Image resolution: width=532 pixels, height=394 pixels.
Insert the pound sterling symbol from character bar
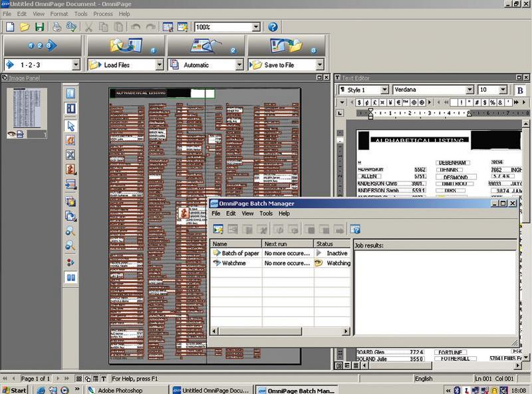[374, 102]
